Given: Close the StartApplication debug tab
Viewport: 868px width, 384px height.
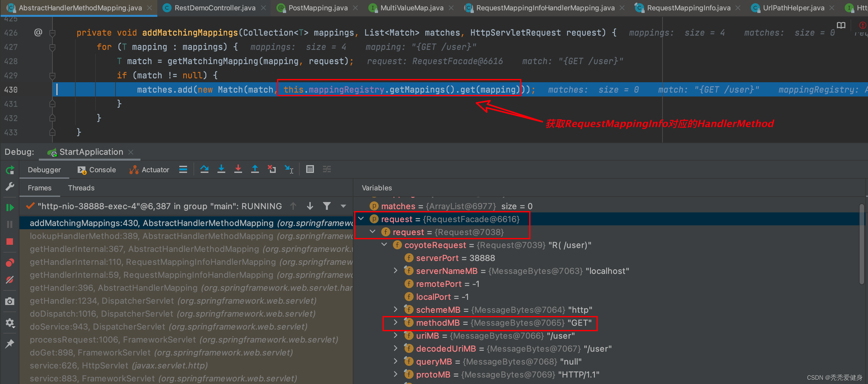Looking at the screenshot, I should [x=131, y=152].
